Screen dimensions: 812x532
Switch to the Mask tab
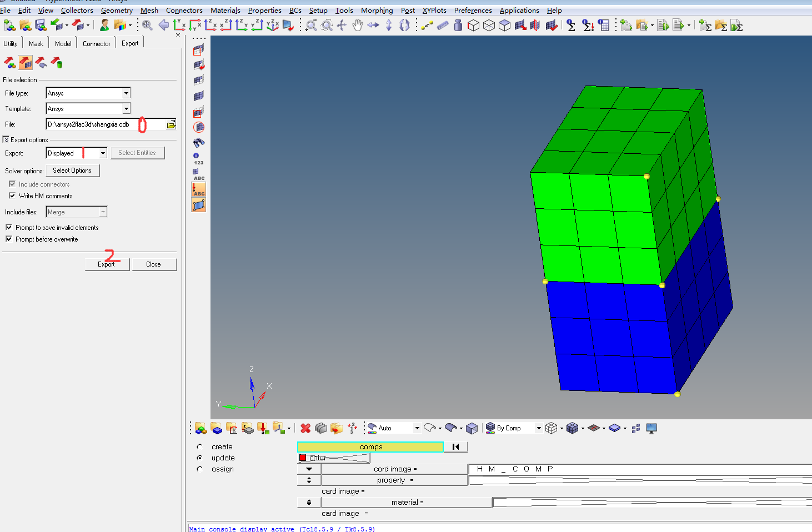coord(36,43)
